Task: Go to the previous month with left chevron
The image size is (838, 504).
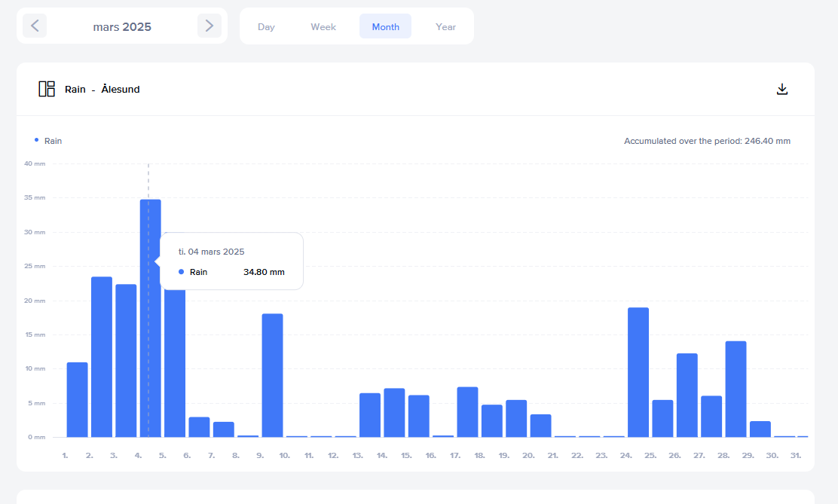Action: (x=35, y=26)
